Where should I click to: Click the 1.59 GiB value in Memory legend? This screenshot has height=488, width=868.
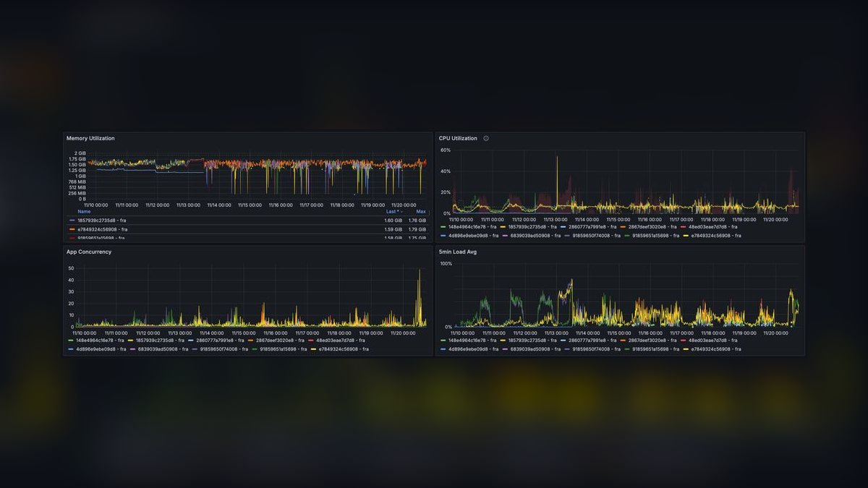coord(393,229)
